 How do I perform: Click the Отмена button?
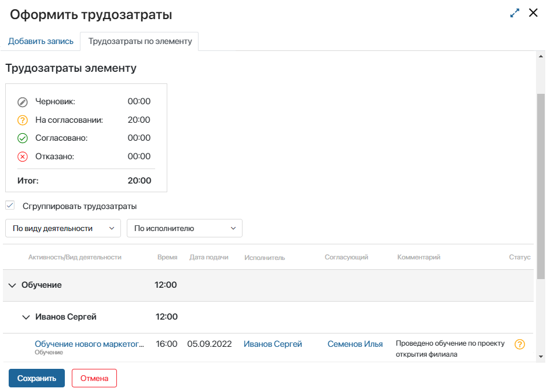(x=94, y=378)
